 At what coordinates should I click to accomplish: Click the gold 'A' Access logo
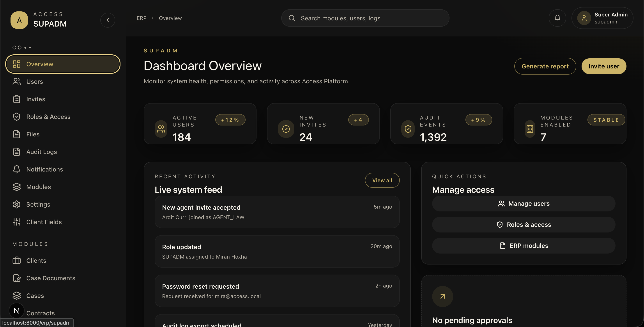click(x=19, y=20)
